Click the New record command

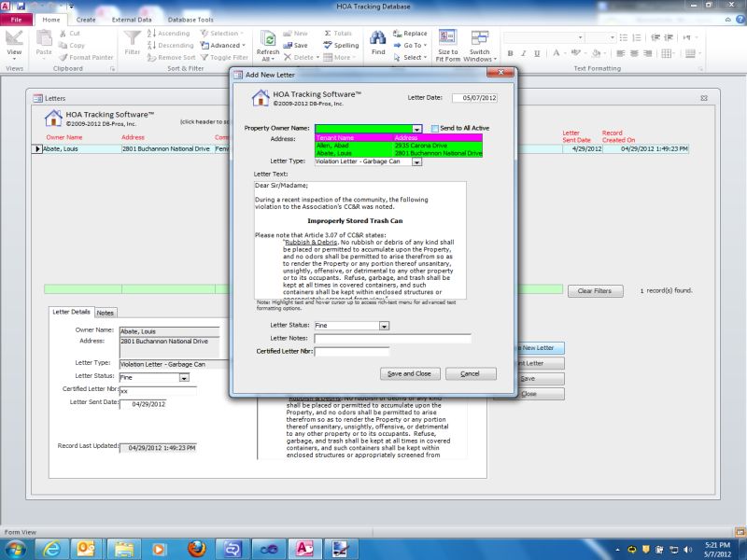click(296, 34)
